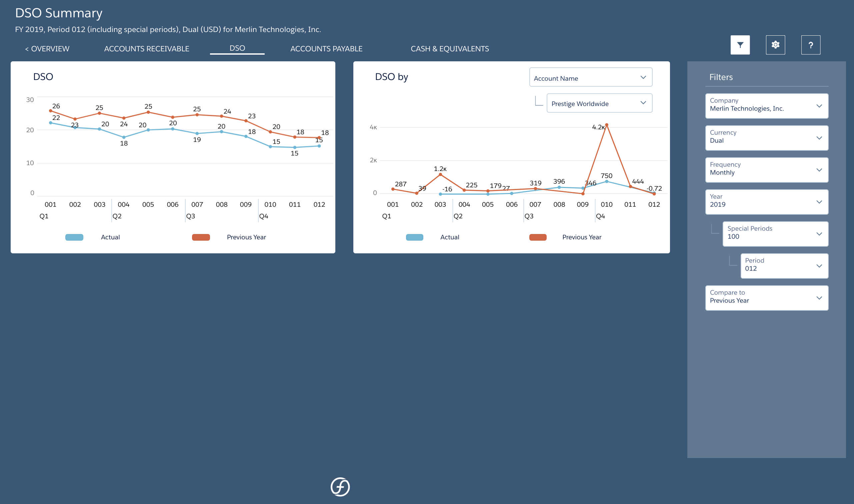Open the filter icon in the header
Image resolution: width=854 pixels, height=504 pixels.
740,44
